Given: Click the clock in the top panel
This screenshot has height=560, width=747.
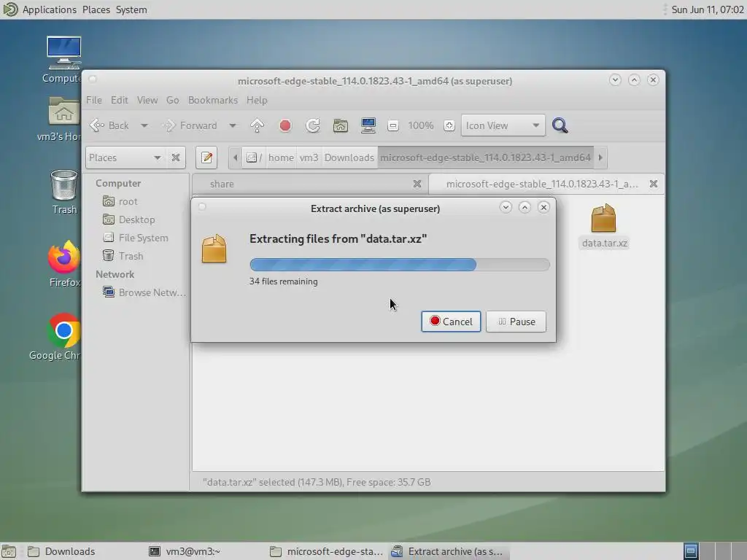Looking at the screenshot, I should click(708, 9).
